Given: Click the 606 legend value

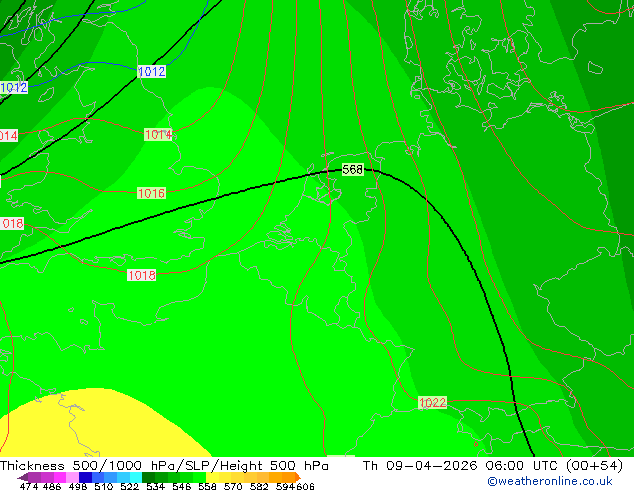Looking at the screenshot, I should click(305, 486).
